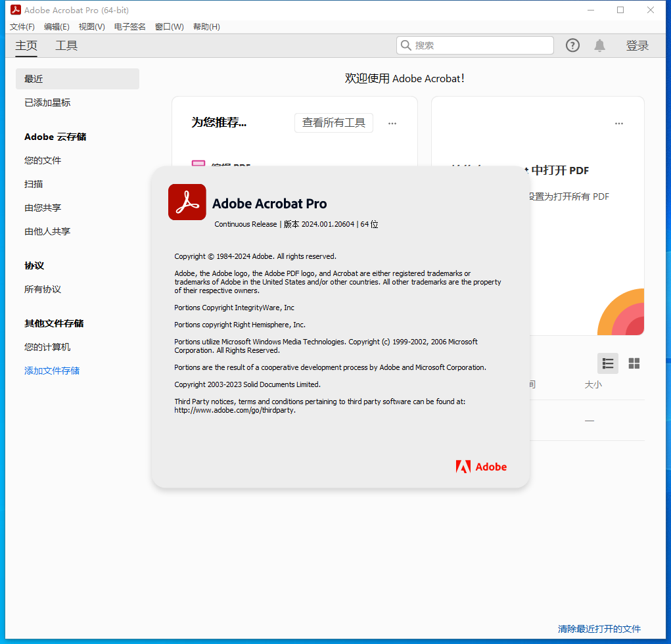
Task: Select 最近 in the sidebar
Action: [x=78, y=79]
